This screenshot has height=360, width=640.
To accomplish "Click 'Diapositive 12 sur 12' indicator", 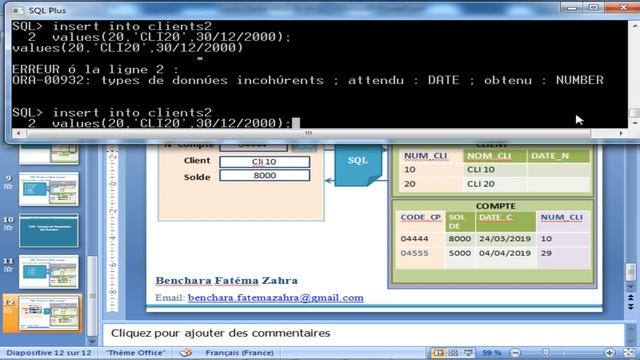I will (x=49, y=353).
